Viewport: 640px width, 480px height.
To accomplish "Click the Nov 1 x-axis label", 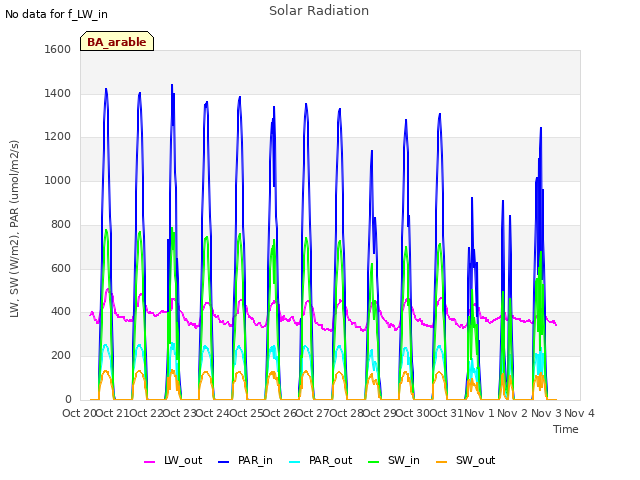I will [x=479, y=413].
